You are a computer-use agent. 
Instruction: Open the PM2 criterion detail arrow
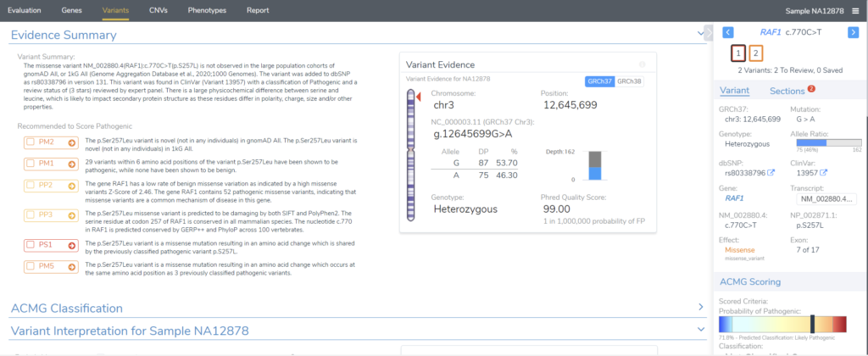pyautogui.click(x=71, y=143)
